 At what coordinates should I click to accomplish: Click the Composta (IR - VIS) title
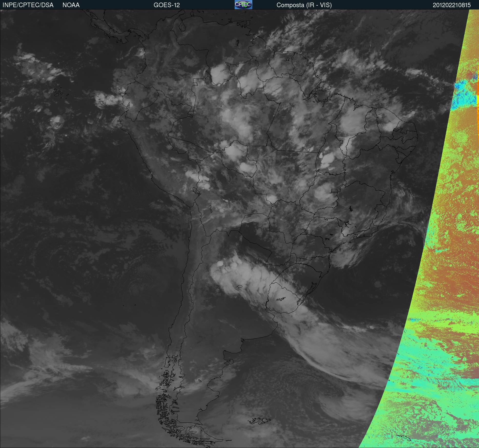[x=304, y=5]
